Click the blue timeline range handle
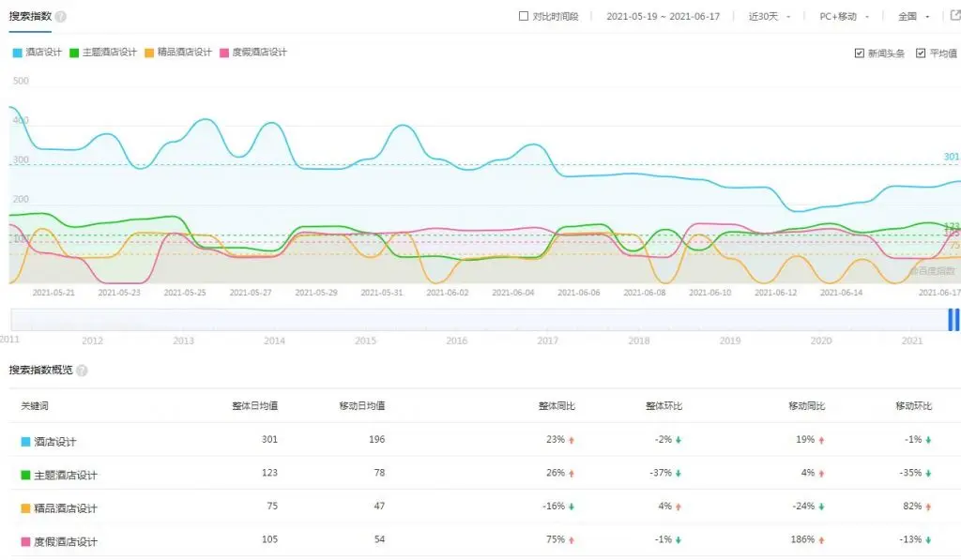 953,320
